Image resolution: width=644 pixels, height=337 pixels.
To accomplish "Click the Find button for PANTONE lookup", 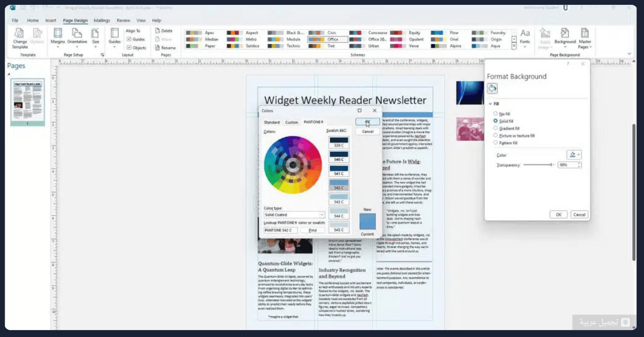I will click(x=312, y=230).
